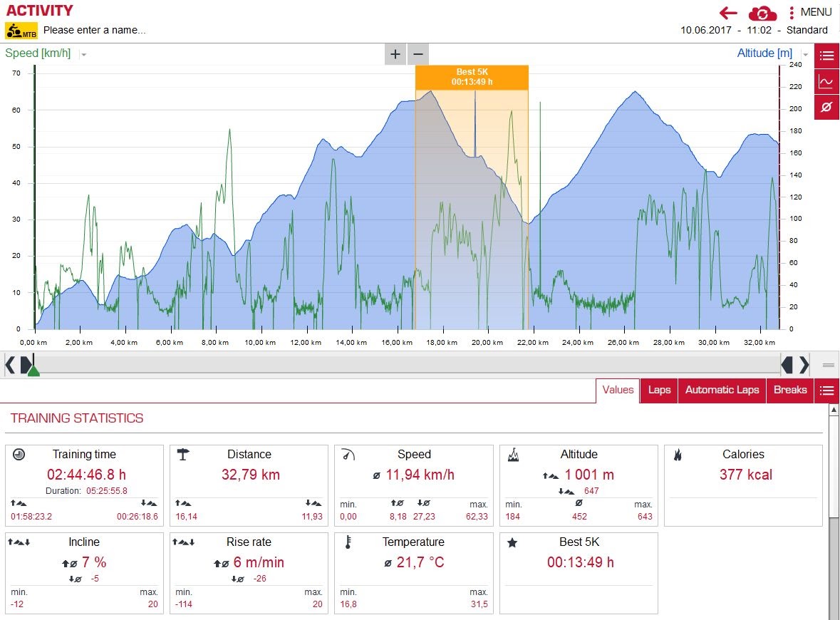Click the Temperature thermometer icon
840x620 pixels.
coord(348,542)
